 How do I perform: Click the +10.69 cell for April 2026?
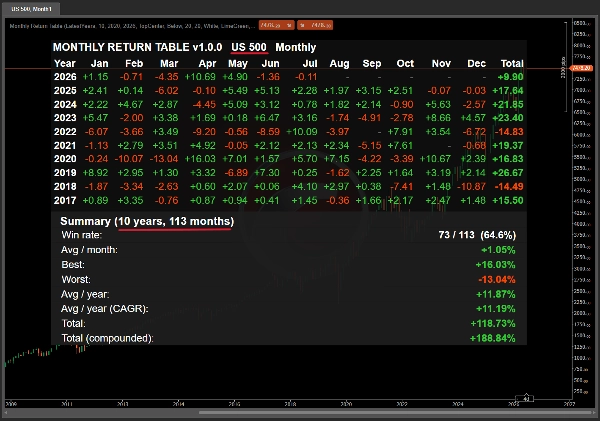coord(200,77)
